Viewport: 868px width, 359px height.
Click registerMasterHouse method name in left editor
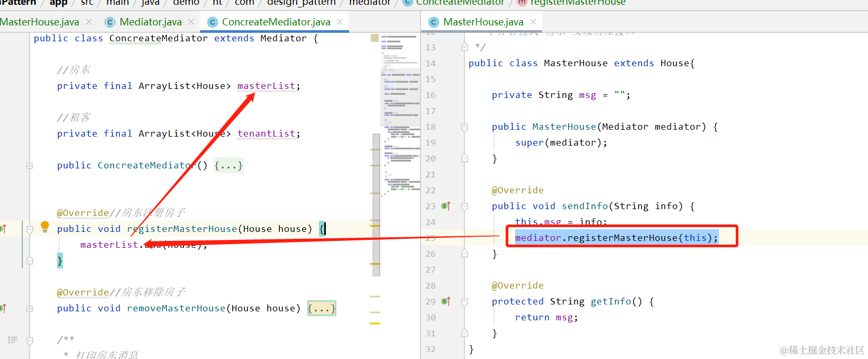182,229
